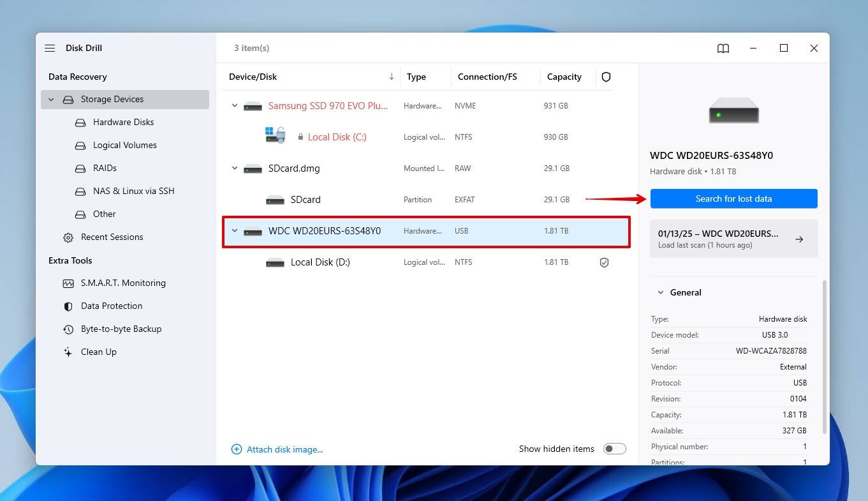
Task: Close the Disk Drill window
Action: pos(814,48)
